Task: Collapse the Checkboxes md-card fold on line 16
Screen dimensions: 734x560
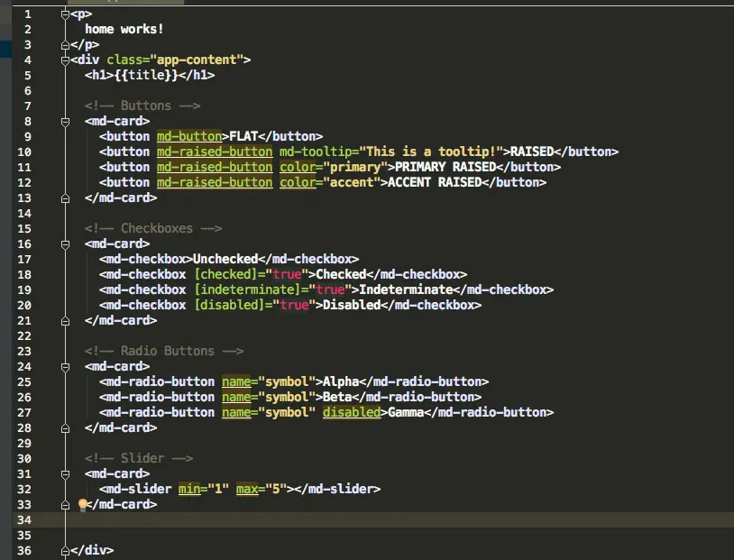Action: coord(65,244)
